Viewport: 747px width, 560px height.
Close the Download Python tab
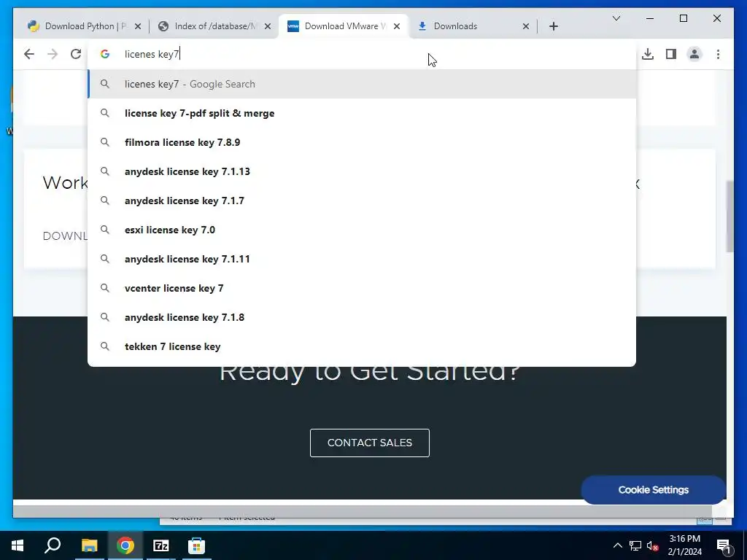pos(138,26)
